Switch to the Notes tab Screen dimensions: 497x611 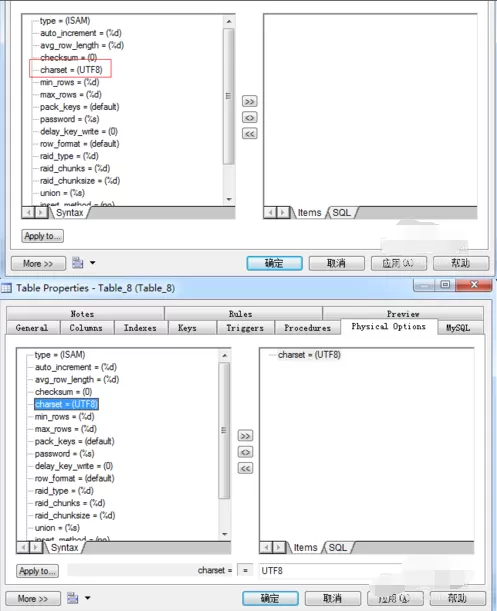point(83,314)
